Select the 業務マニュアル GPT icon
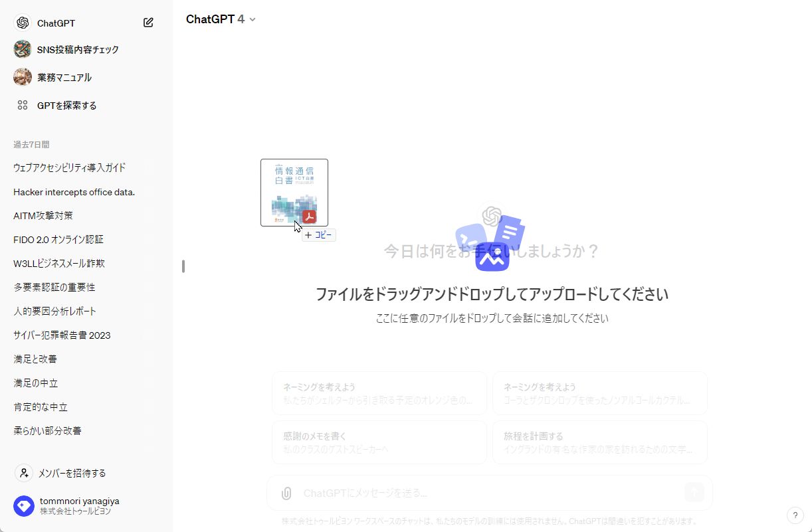 22,77
